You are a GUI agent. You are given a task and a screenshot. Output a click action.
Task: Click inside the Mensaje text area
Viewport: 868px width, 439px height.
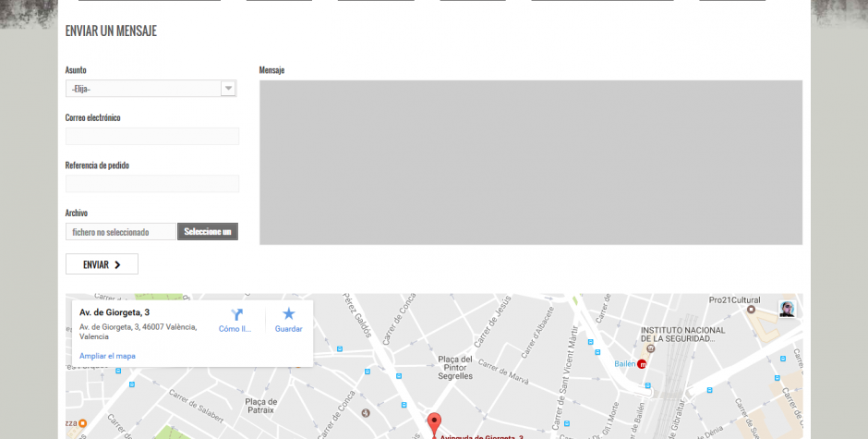click(530, 163)
